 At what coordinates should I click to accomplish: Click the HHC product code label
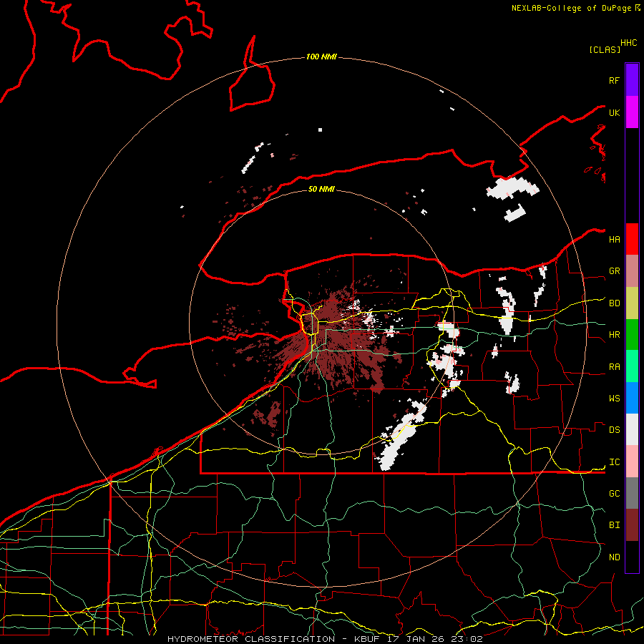[628, 43]
